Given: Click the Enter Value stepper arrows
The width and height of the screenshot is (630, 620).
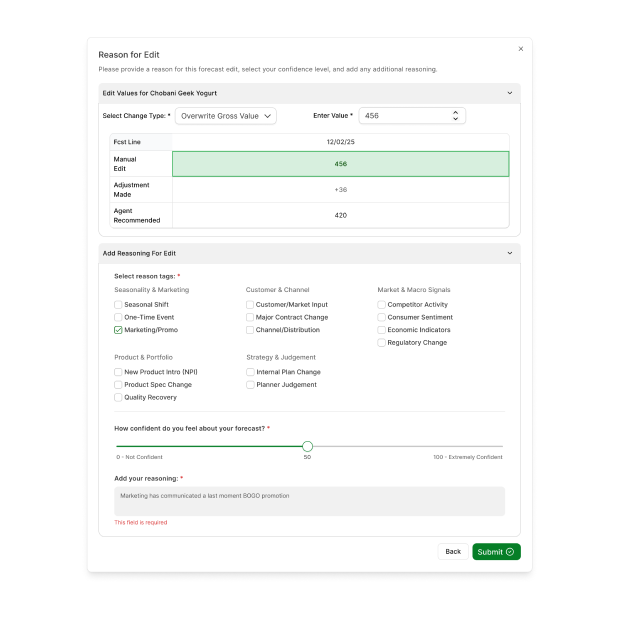Looking at the screenshot, I should coord(456,116).
